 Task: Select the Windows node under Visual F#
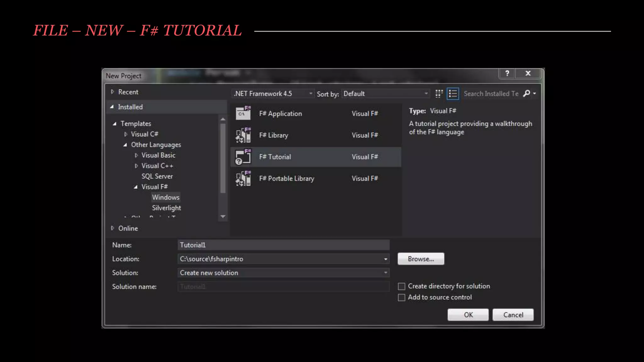(166, 197)
